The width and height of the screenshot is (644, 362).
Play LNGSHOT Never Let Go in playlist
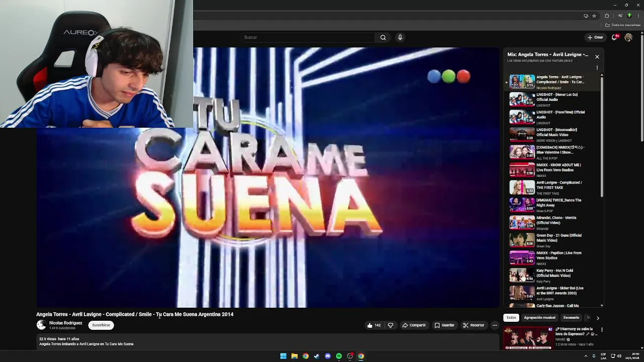(552, 100)
